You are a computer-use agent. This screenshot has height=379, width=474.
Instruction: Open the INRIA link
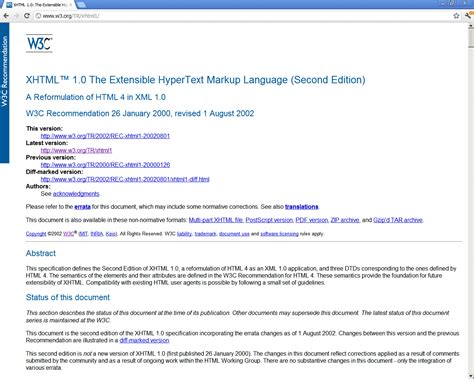tap(97, 234)
